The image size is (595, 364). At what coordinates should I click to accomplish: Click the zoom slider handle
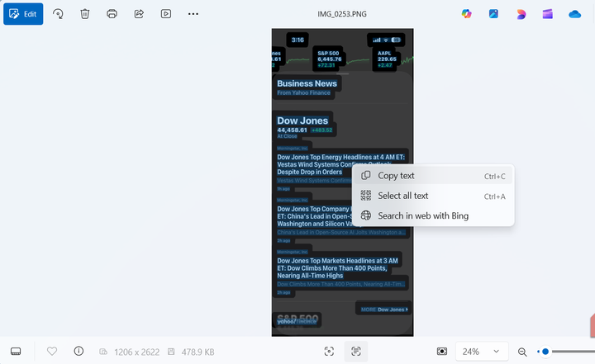pos(545,352)
